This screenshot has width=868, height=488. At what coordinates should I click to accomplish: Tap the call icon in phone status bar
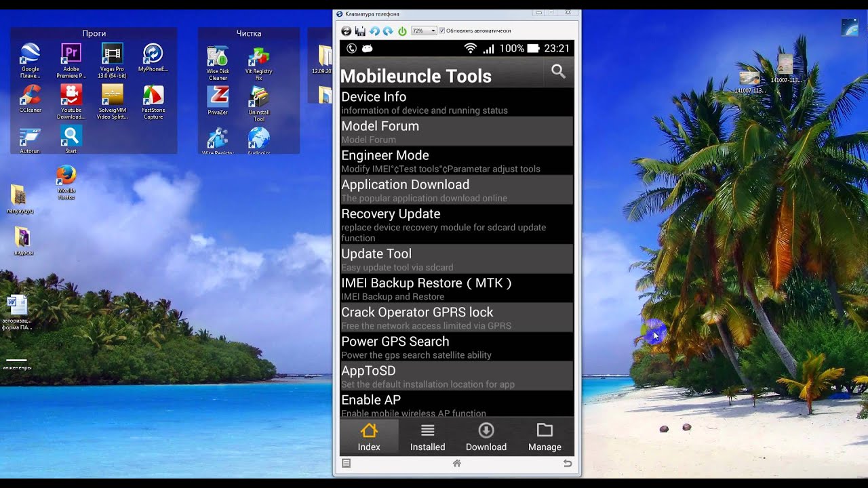(x=351, y=48)
